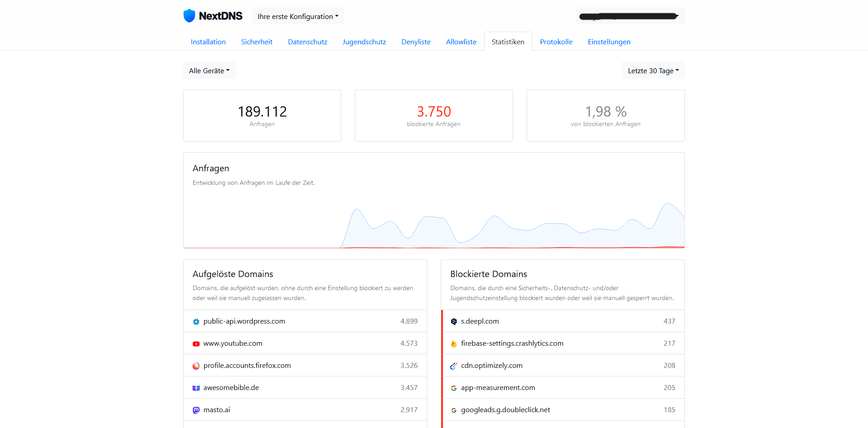Open the Denyliste tab
This screenshot has width=868, height=428.
tap(416, 42)
